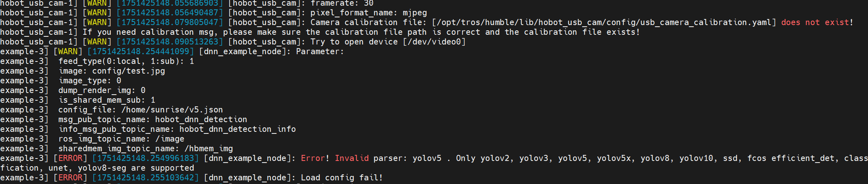Click the red 'does not exist' text

point(815,23)
